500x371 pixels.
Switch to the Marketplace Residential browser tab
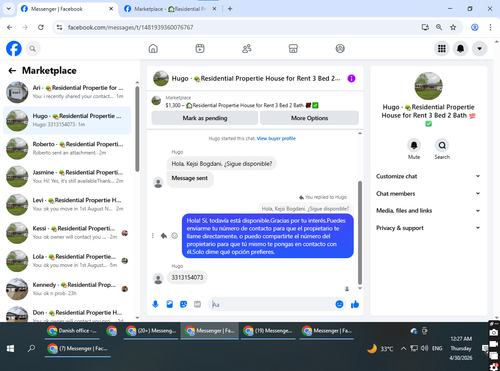click(x=170, y=9)
